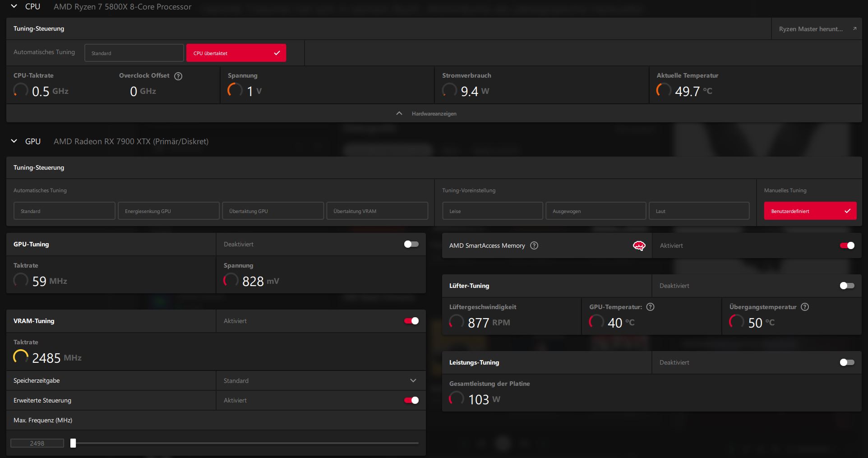Click GPU-Temperatur help icon
This screenshot has width=868, height=458.
tap(650, 307)
